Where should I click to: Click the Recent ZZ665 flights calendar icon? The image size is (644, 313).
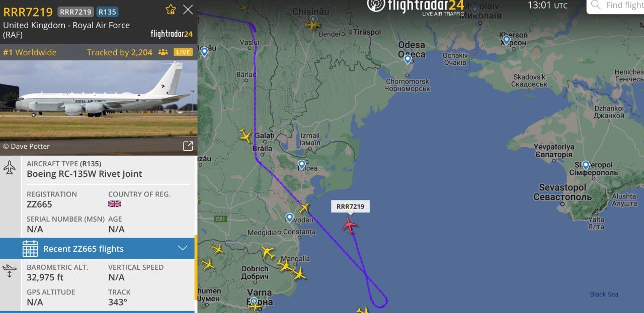(30, 249)
